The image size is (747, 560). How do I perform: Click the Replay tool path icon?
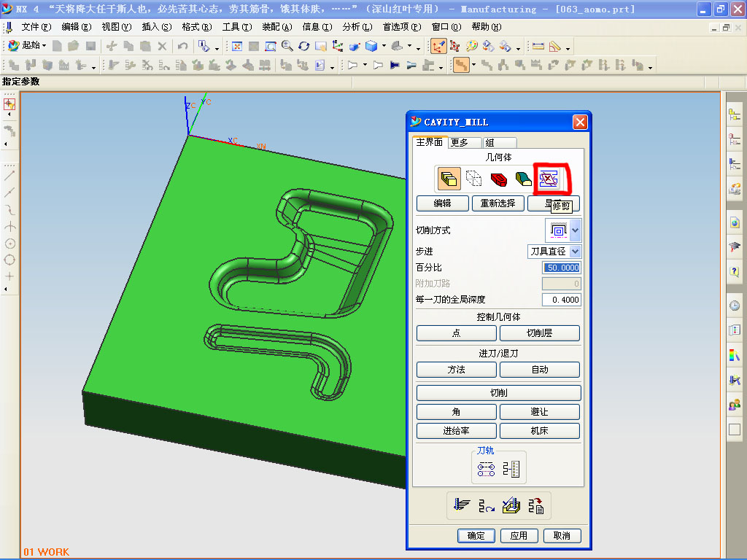point(487,506)
